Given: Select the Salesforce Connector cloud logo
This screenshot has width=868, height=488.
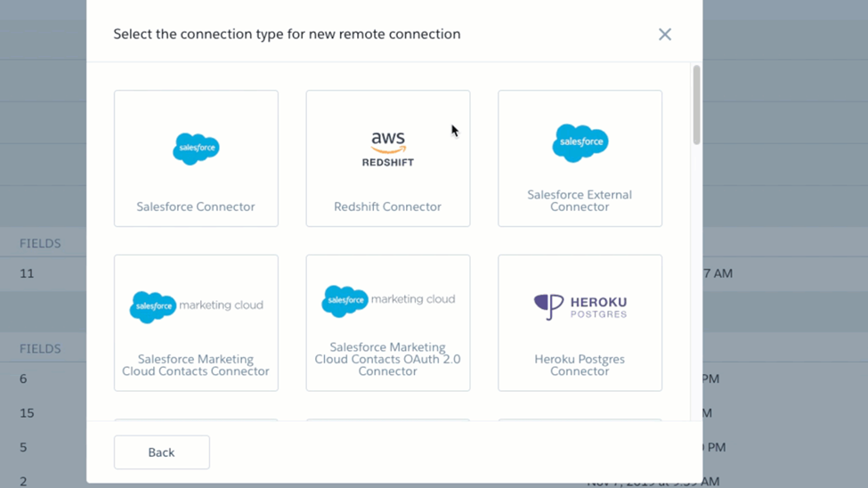Looking at the screenshot, I should (x=196, y=149).
